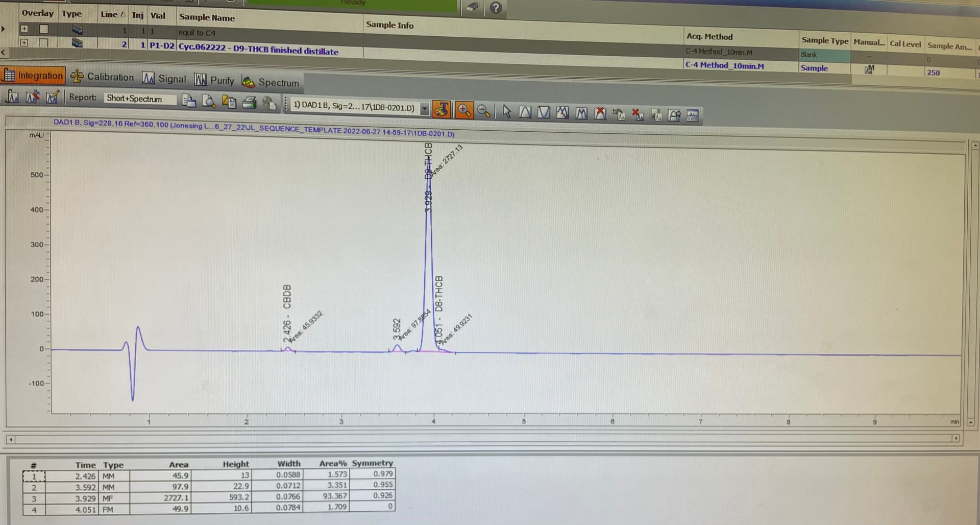Select the zoom out magnifier tool
The height and width of the screenshot is (525, 980).
pyautogui.click(x=484, y=110)
